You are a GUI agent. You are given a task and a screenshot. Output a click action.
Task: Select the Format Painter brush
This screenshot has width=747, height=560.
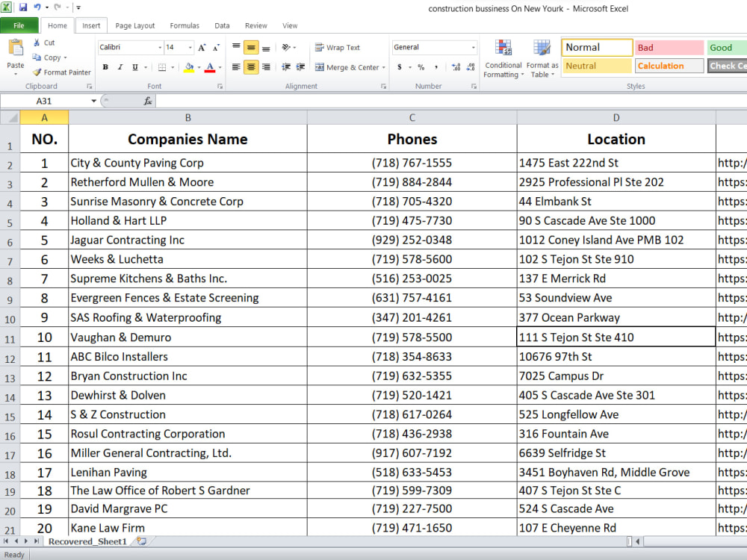click(x=37, y=72)
